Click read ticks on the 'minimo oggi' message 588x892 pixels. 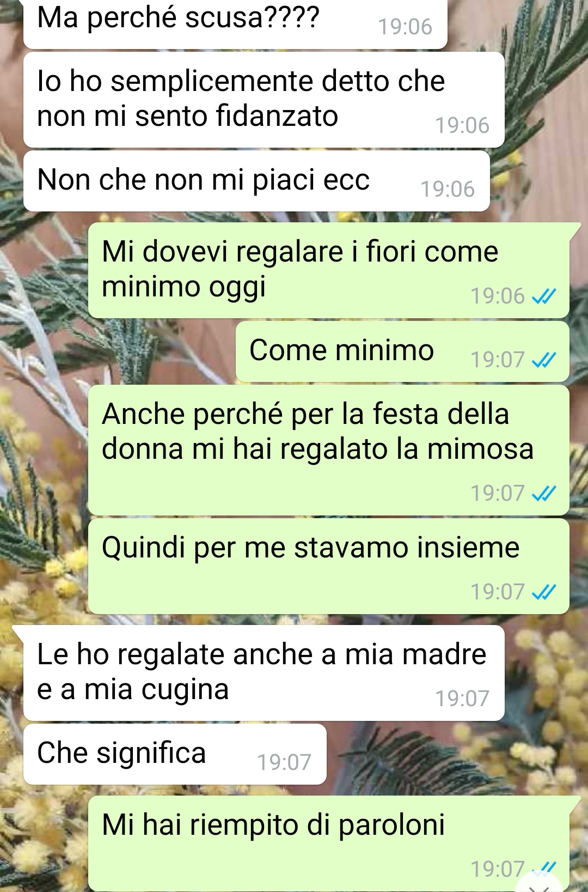(544, 296)
